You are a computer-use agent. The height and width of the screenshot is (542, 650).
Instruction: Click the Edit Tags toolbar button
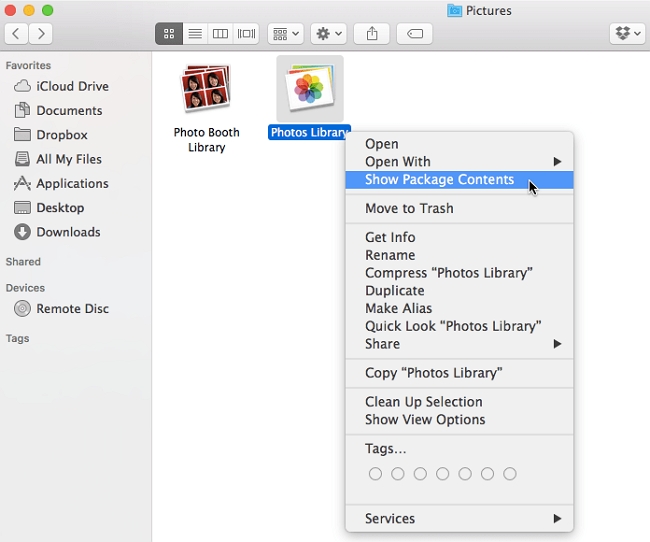click(415, 34)
